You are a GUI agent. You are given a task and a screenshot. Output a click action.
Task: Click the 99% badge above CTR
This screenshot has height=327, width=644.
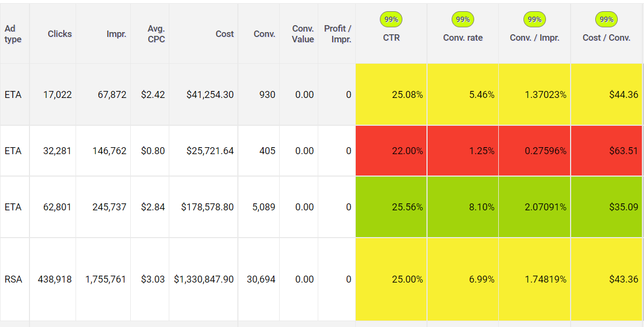coord(391,20)
